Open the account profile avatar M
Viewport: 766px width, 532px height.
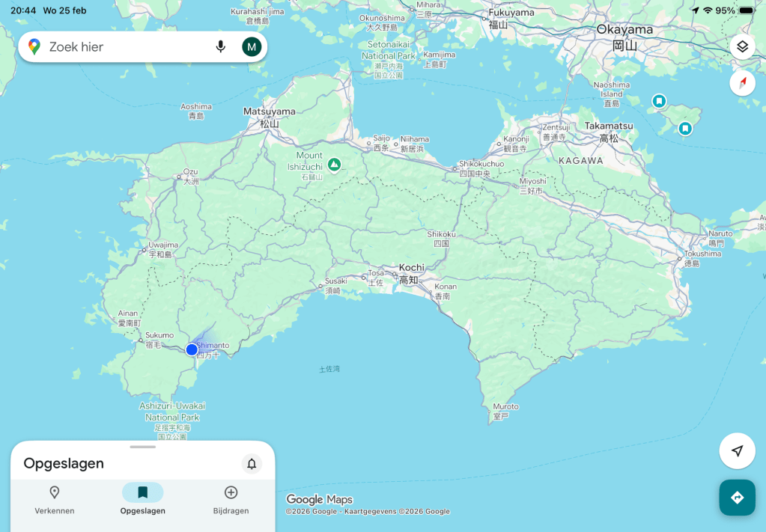[252, 47]
